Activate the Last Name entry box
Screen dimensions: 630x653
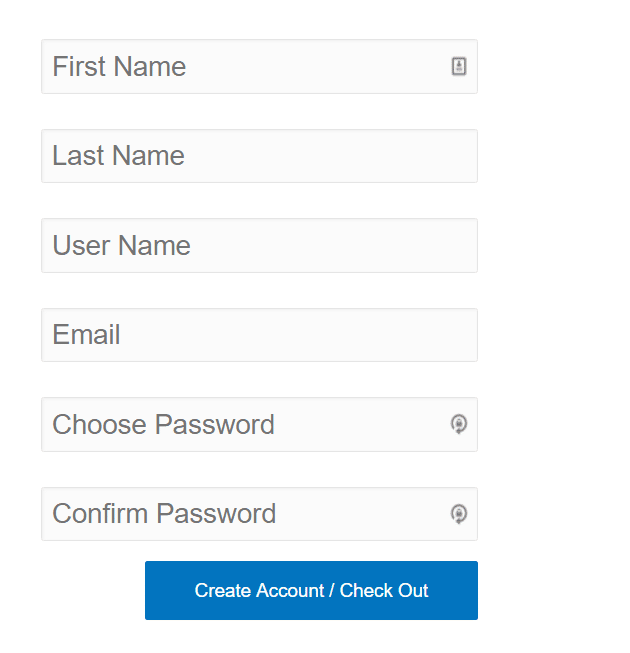click(x=259, y=156)
